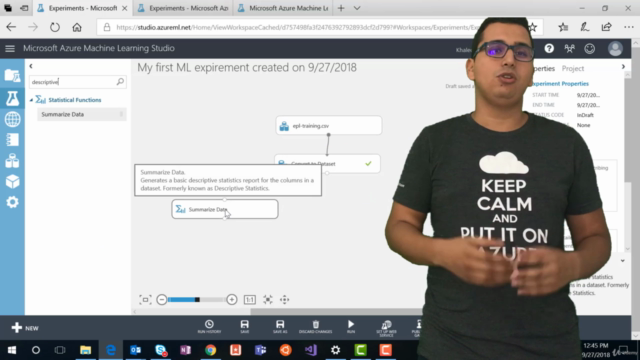Click the experiment title text
The image size is (640, 360).
(247, 68)
